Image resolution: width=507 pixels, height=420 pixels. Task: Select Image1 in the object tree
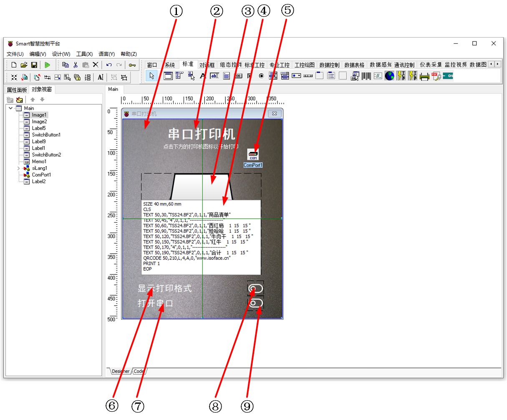point(39,115)
